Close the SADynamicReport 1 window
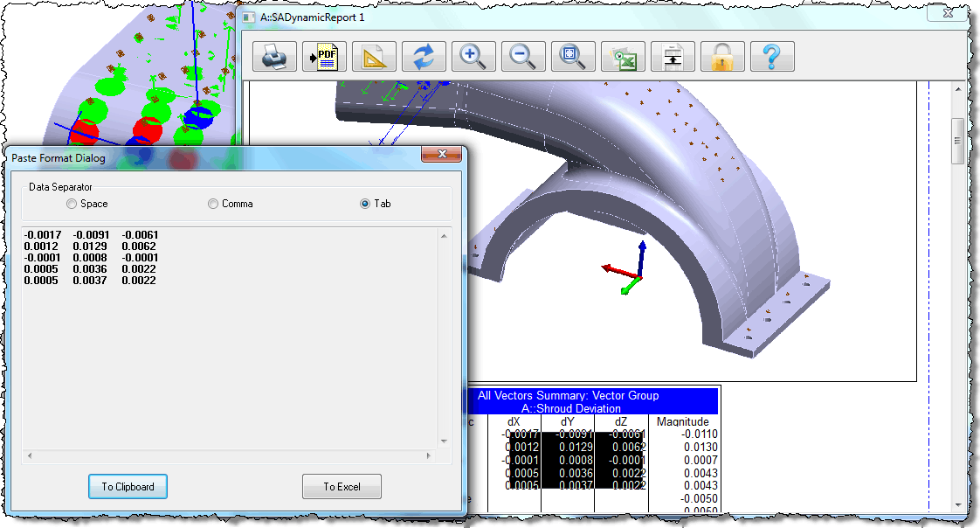The image size is (980, 528). [949, 13]
